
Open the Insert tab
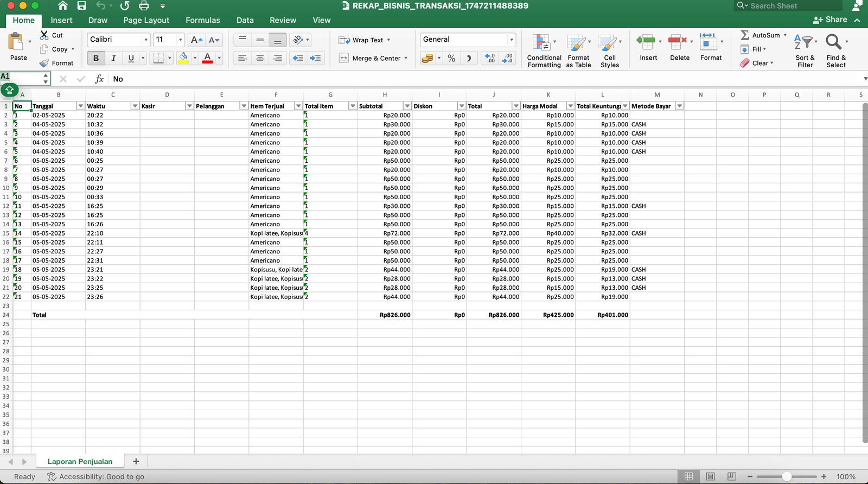click(x=61, y=20)
